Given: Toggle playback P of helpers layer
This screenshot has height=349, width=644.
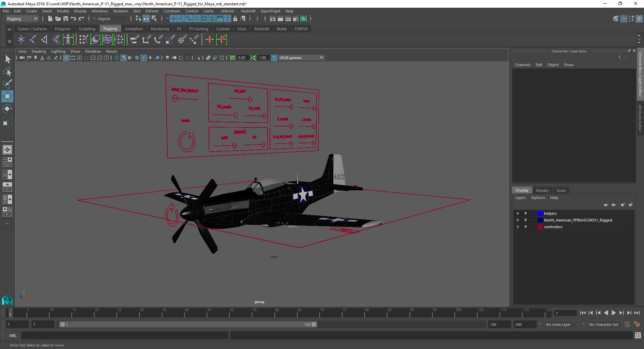Looking at the screenshot, I should pyautogui.click(x=526, y=213).
